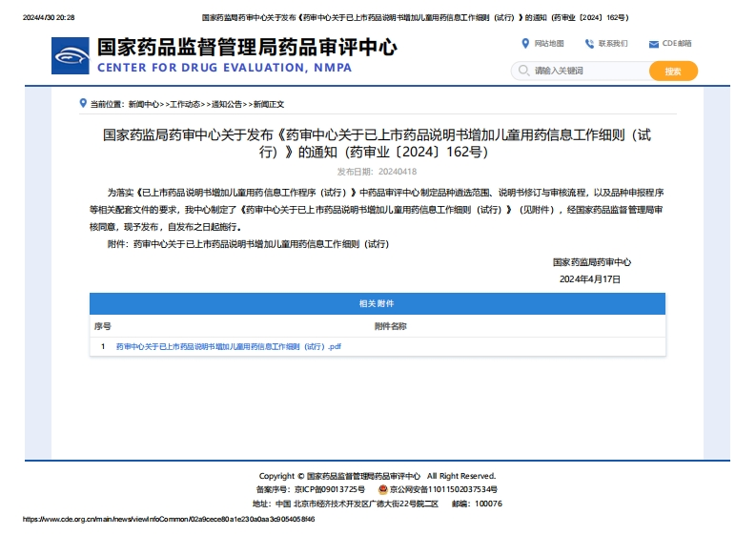Open 京公网安备11011502037534号 link
This screenshot has width=756, height=535.
coord(443,489)
